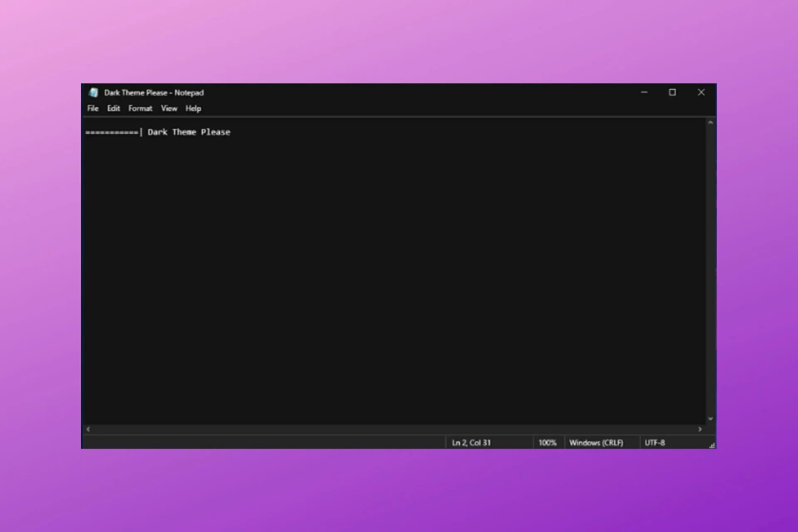Click the UTF-8 encoding status bar field
Screen dimensions: 798x532
point(655,443)
